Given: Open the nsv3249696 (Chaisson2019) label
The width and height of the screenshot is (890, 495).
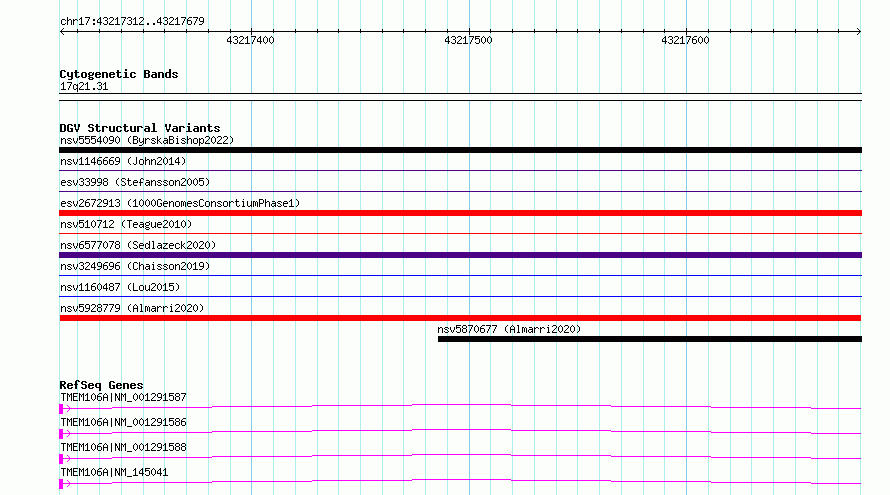Looking at the screenshot, I should (x=135, y=266).
